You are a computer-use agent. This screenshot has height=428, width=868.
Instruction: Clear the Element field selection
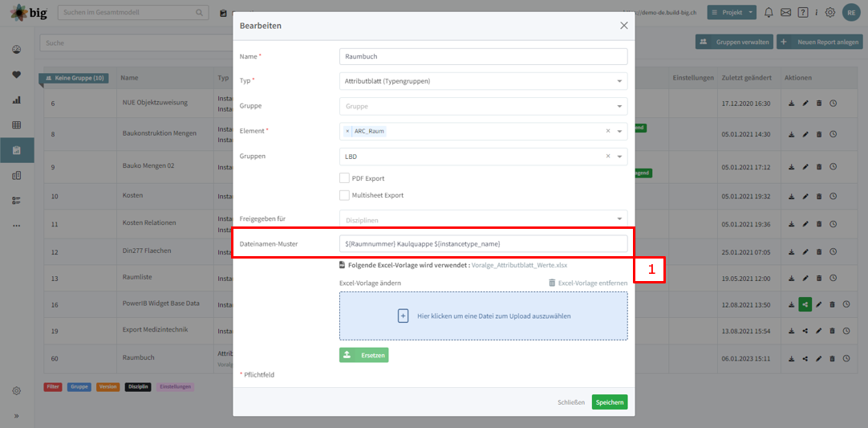[x=608, y=132]
